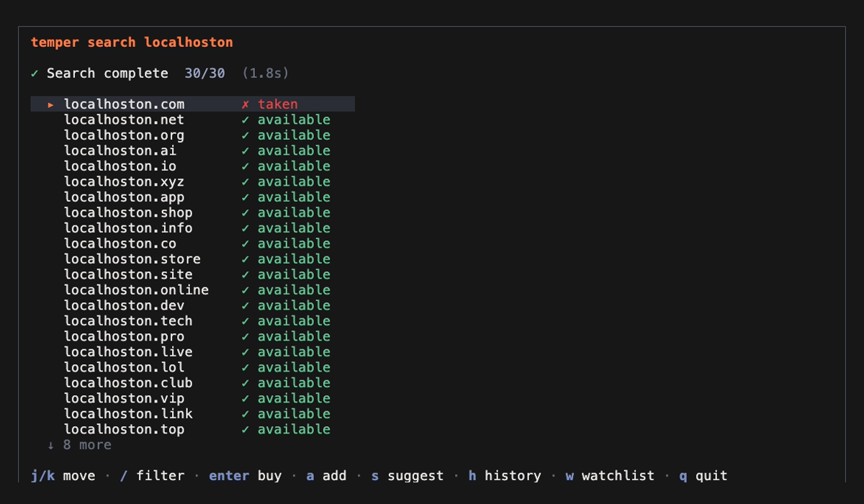Select the localhoston.top domain row
This screenshot has height=504, width=864.
click(x=192, y=429)
